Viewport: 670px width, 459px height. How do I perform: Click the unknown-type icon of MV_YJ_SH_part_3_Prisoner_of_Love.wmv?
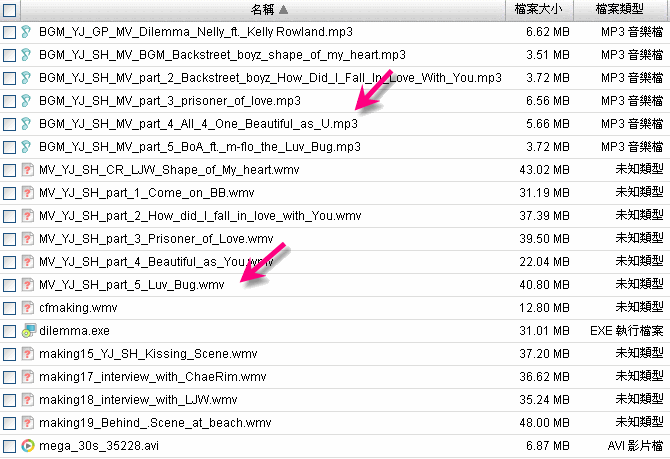coord(27,238)
